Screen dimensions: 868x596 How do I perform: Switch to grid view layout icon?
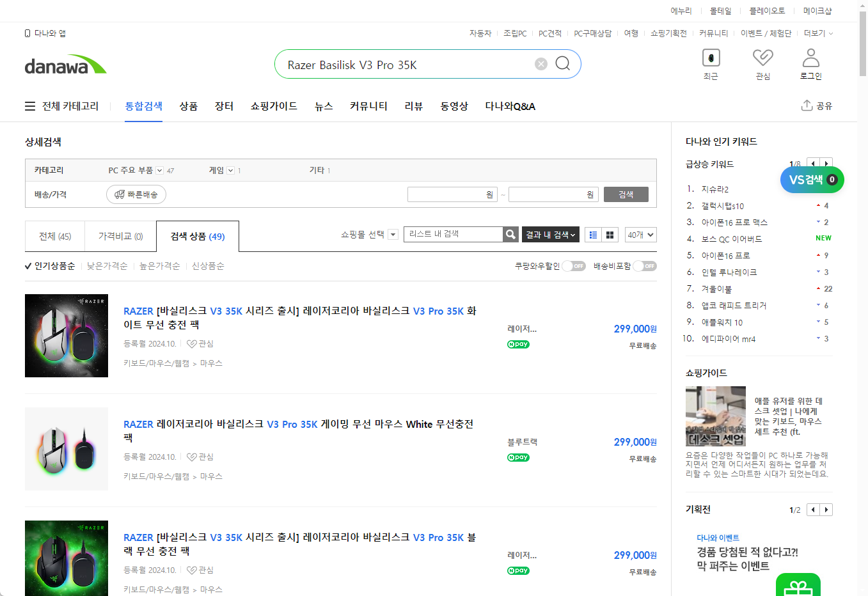click(610, 235)
